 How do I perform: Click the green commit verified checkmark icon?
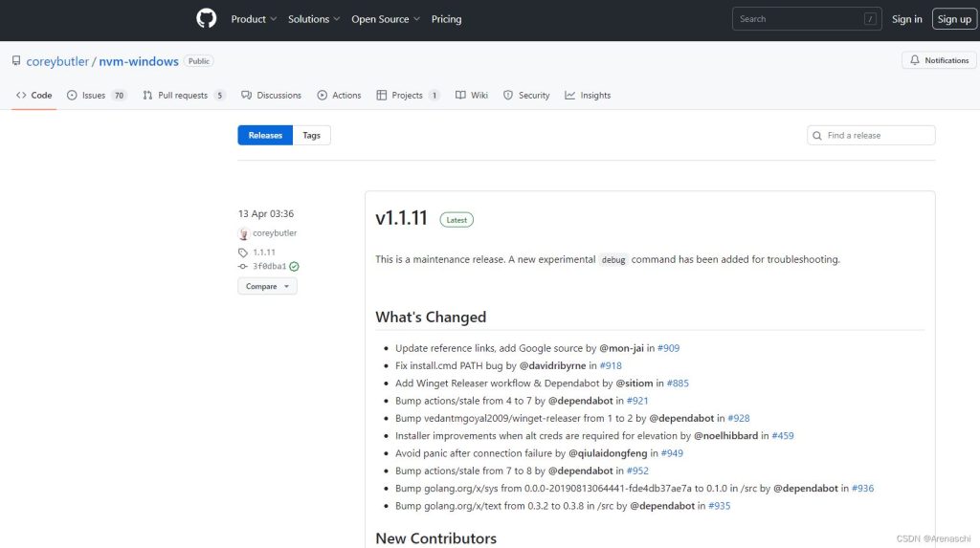(294, 267)
